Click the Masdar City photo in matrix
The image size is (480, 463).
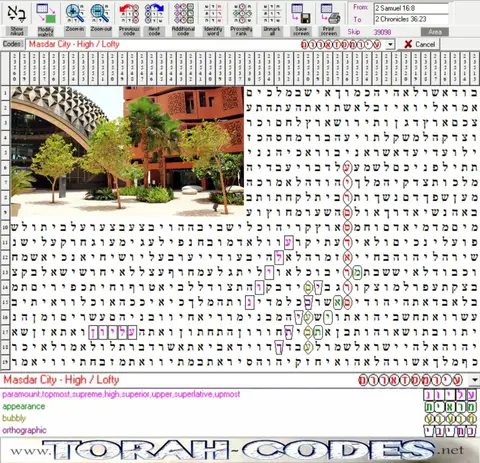point(127,151)
